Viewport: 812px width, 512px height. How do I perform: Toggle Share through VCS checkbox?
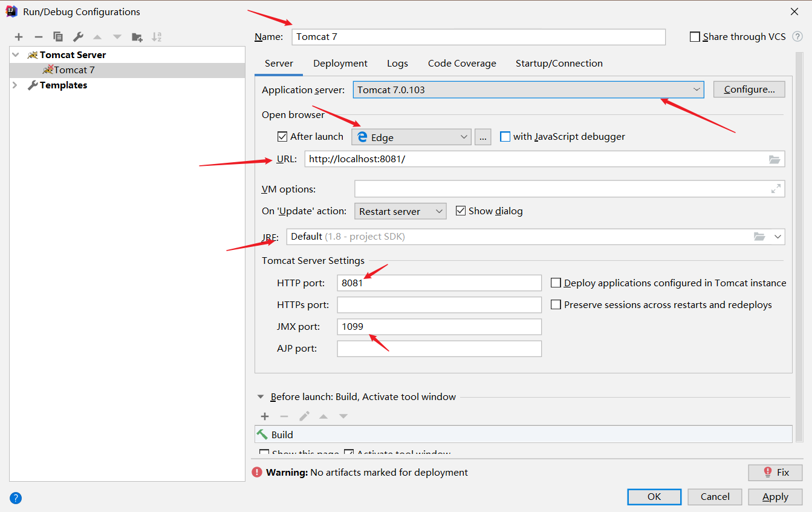pos(695,37)
